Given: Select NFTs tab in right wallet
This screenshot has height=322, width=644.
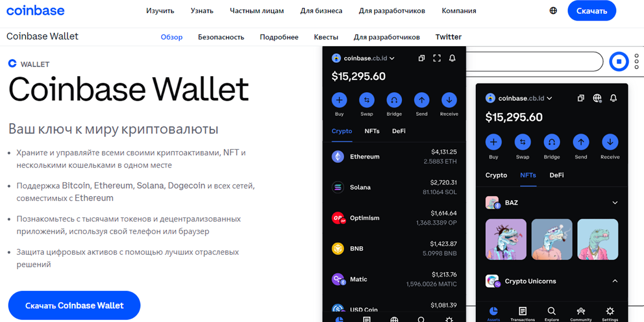Looking at the screenshot, I should pos(528,175).
